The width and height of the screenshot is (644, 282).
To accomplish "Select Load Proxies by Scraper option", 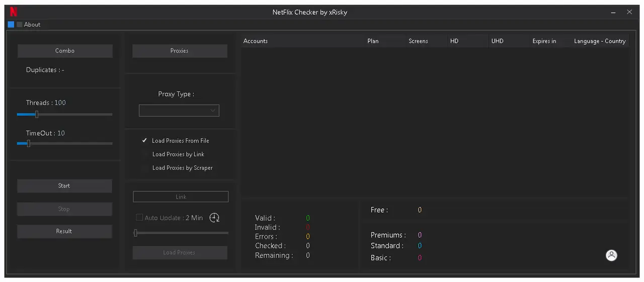I will [177, 168].
